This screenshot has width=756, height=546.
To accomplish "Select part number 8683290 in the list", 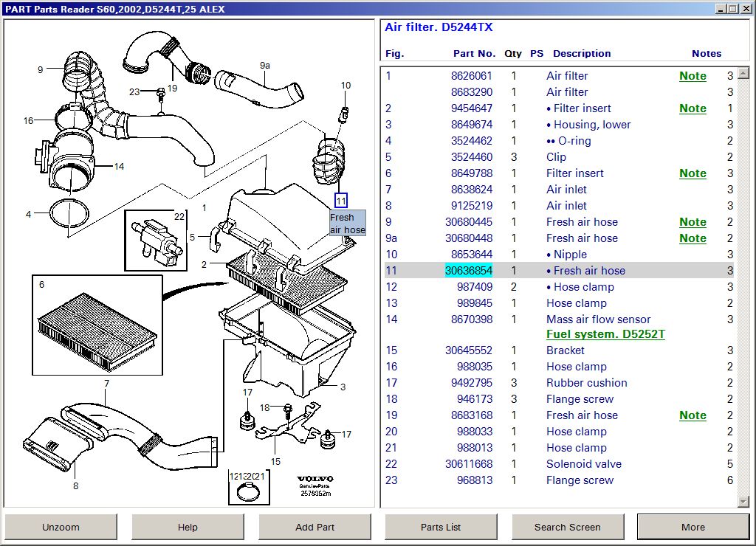I will (472, 92).
